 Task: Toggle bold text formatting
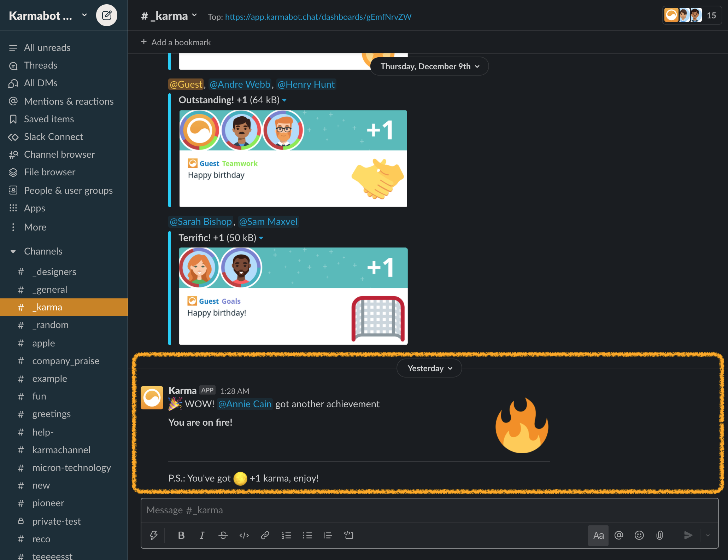(x=181, y=535)
